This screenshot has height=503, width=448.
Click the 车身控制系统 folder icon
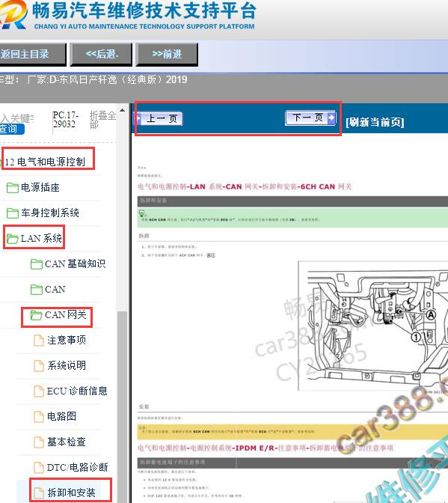(x=13, y=213)
